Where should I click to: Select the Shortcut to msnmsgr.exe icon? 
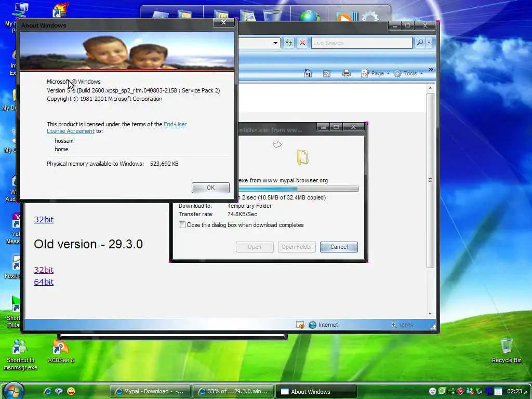coord(20,354)
